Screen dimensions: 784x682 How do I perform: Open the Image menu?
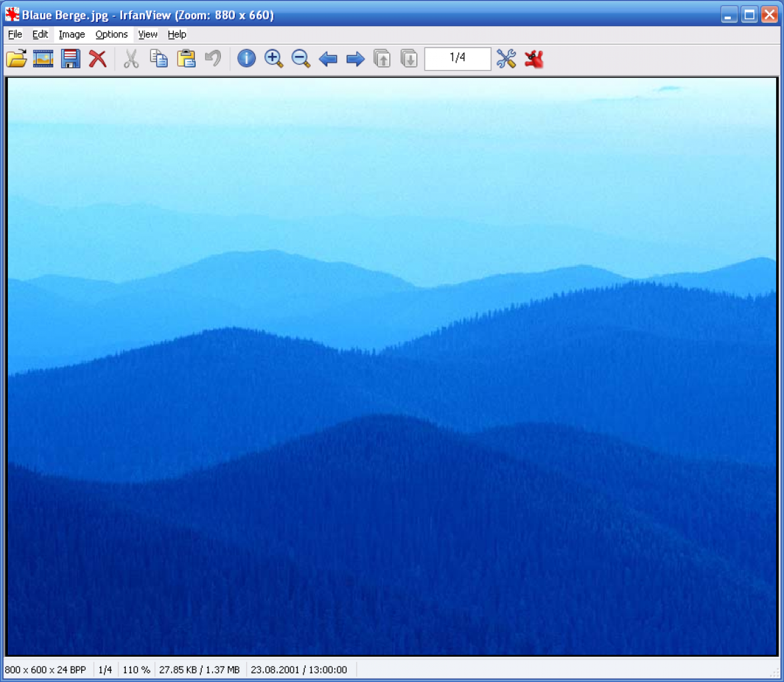[x=71, y=34]
